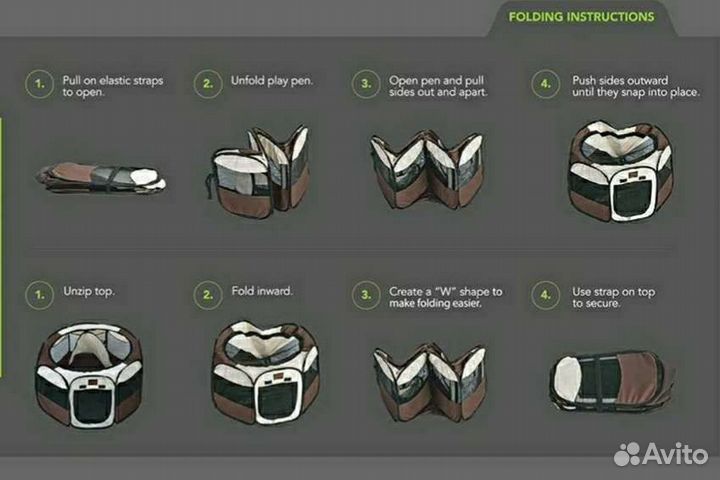Click folding step 2 circle beside Fold inward
720x480 pixels.
click(208, 295)
